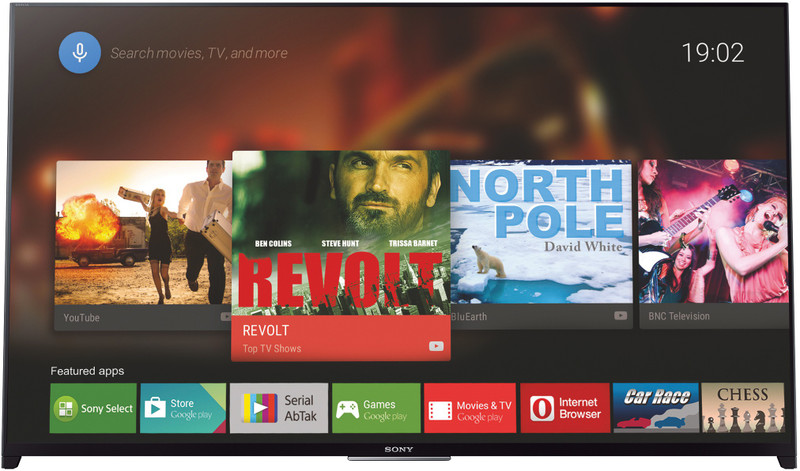This screenshot has height=471, width=800.
Task: Click the 19:02 clock display
Action: click(x=713, y=53)
